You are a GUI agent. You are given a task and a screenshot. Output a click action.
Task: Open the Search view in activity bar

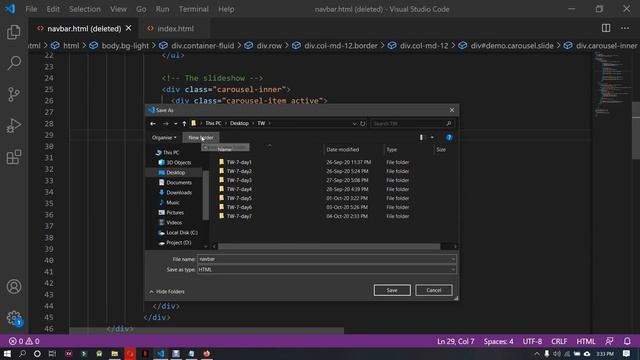coord(14,63)
